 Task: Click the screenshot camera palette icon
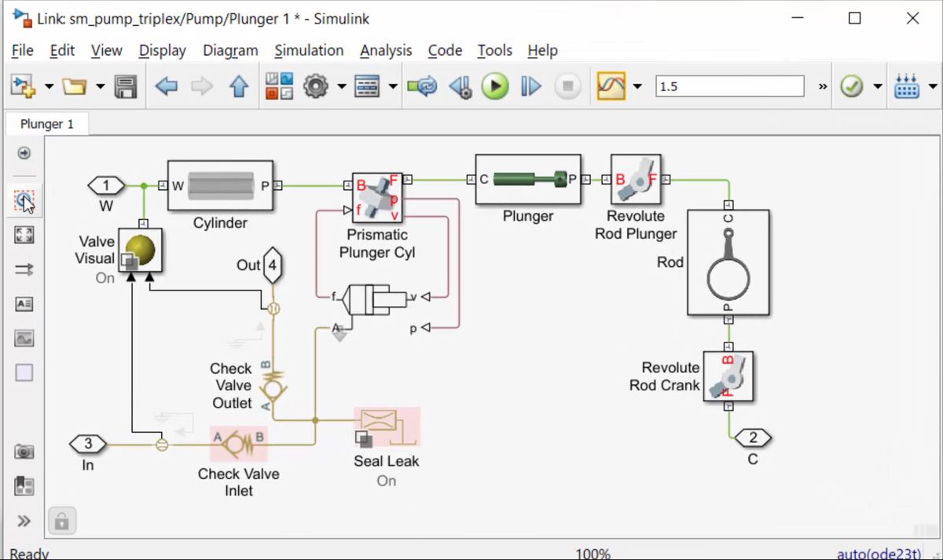(x=24, y=452)
